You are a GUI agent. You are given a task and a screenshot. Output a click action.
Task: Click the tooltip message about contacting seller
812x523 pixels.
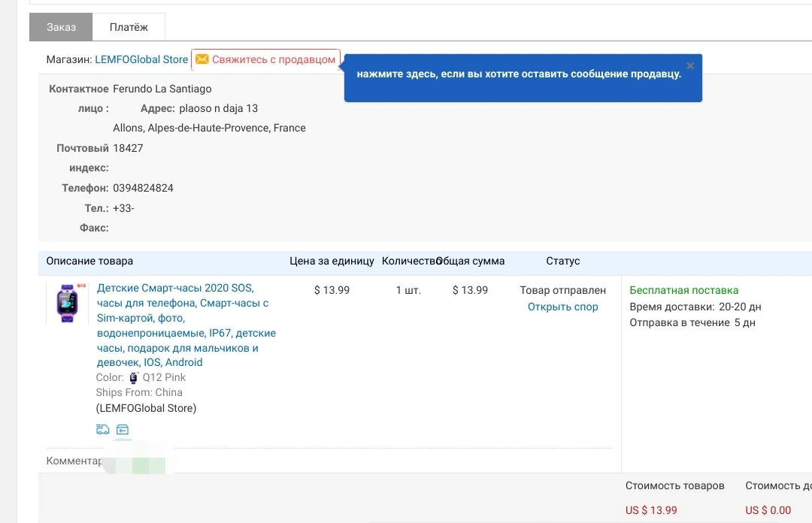coord(519,74)
